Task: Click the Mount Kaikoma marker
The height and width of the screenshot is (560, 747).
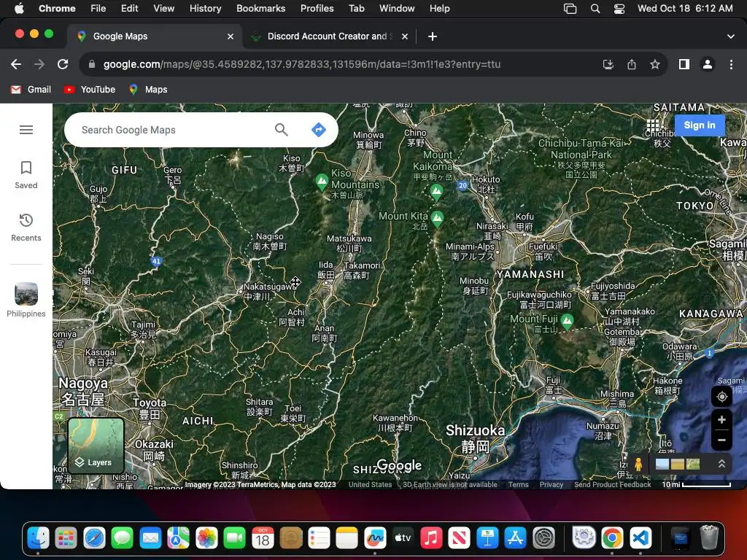Action: [436, 192]
